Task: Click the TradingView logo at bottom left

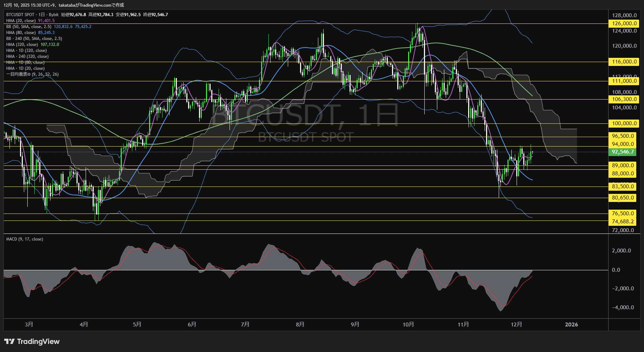Action: click(x=32, y=341)
